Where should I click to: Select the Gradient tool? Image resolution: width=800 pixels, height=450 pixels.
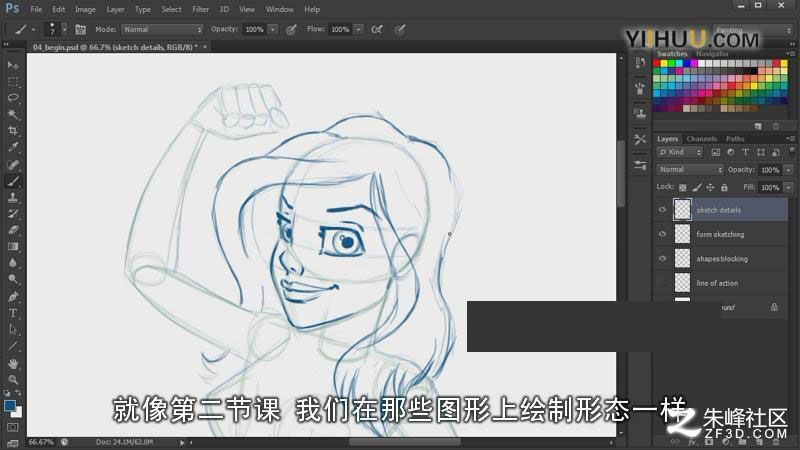[13, 246]
